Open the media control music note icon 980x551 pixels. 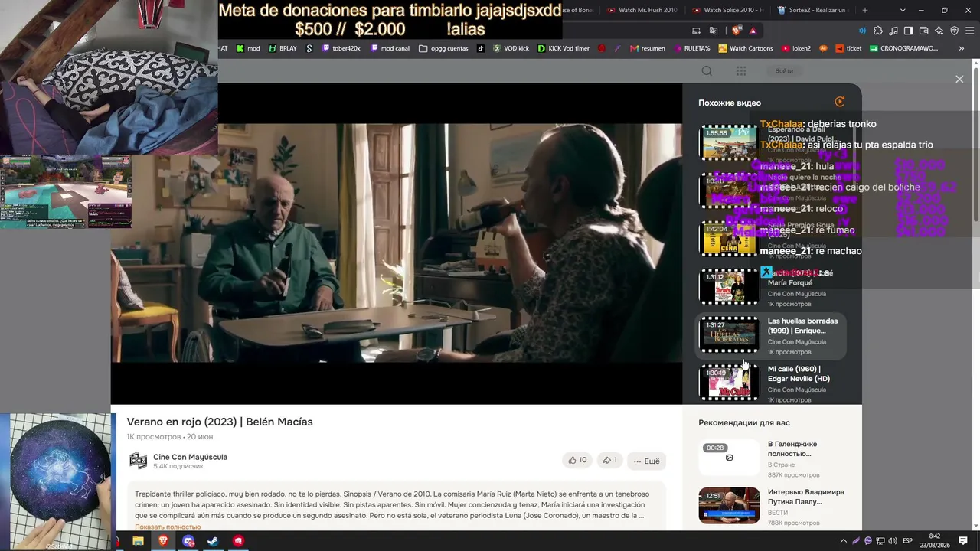[x=893, y=31]
